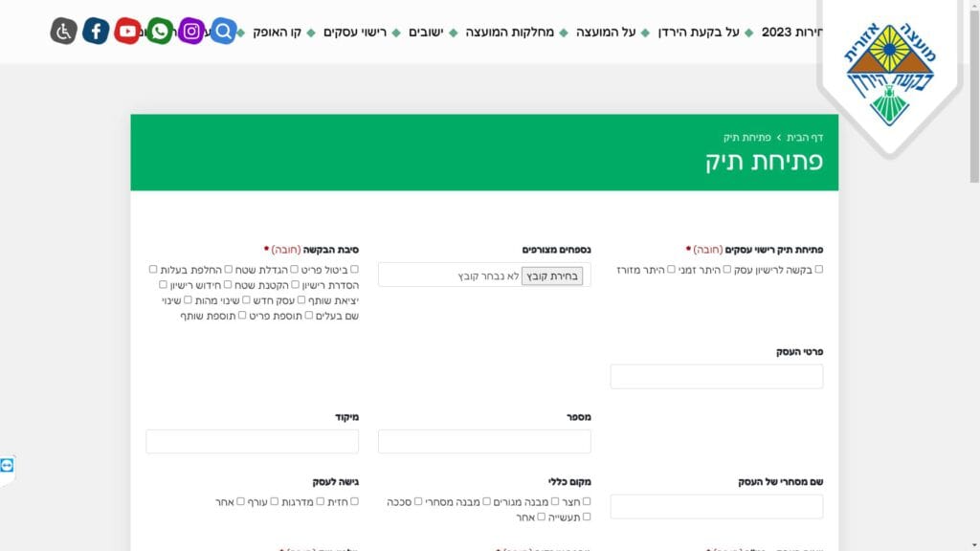Viewport: 980px width, 551px height.
Task: Click the search magnifier icon
Action: (223, 32)
